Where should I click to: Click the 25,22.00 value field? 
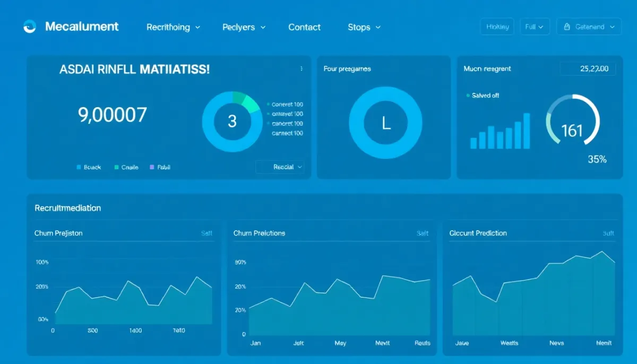(588, 68)
